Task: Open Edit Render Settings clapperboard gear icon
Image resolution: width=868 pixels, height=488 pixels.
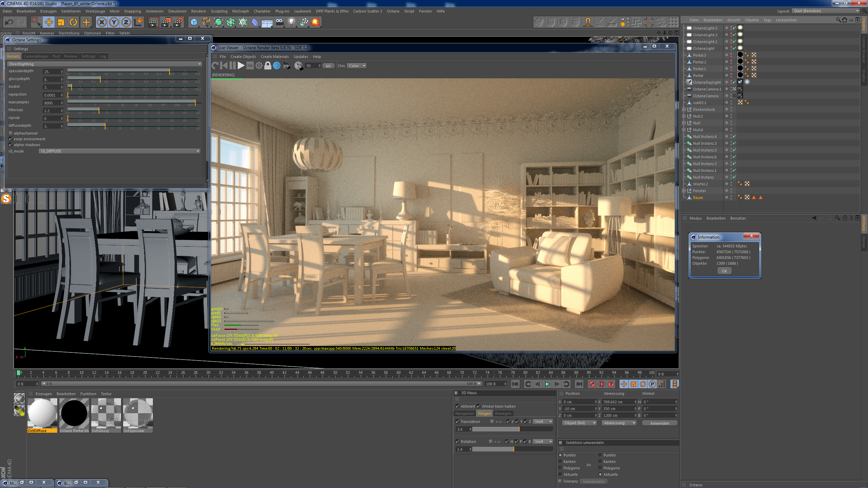Action: [178, 22]
